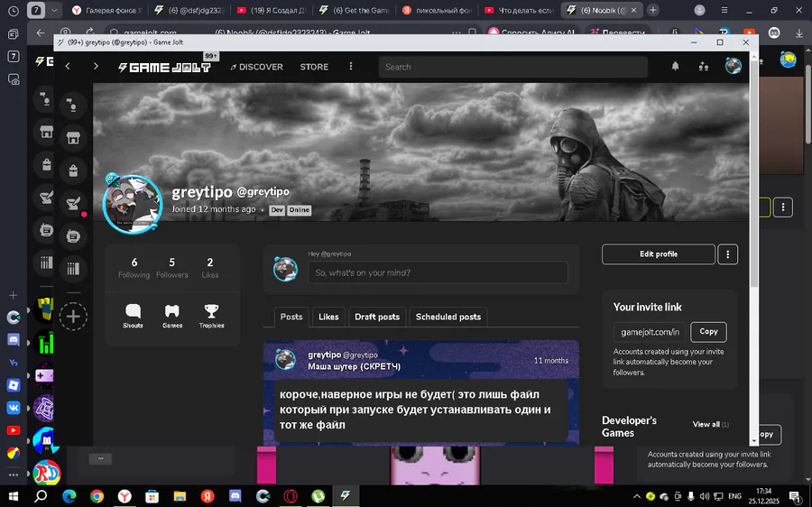This screenshot has width=812, height=507.
Task: Open Yandex browser hamburger main menu
Action: click(724, 10)
